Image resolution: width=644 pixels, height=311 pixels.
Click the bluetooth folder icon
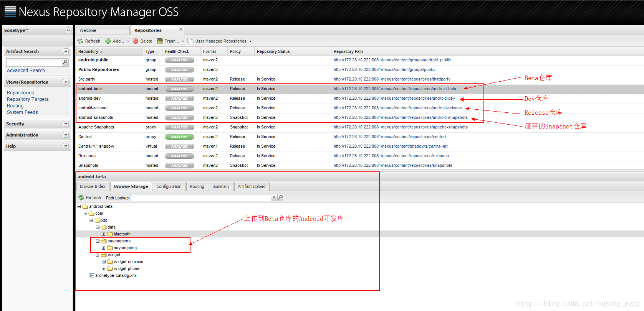[x=110, y=234]
